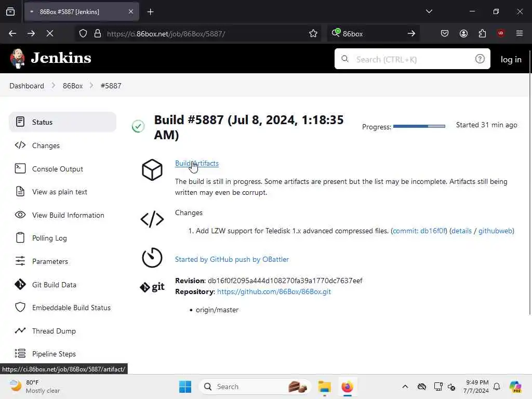
Task: Click the Jenkins Search (CTRL+K) field
Action: pyautogui.click(x=412, y=59)
